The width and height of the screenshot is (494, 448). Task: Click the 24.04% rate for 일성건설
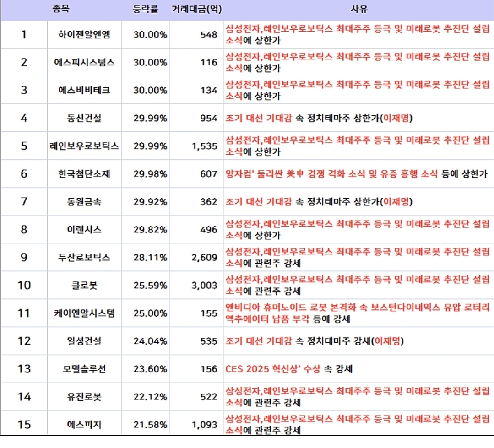(150, 341)
